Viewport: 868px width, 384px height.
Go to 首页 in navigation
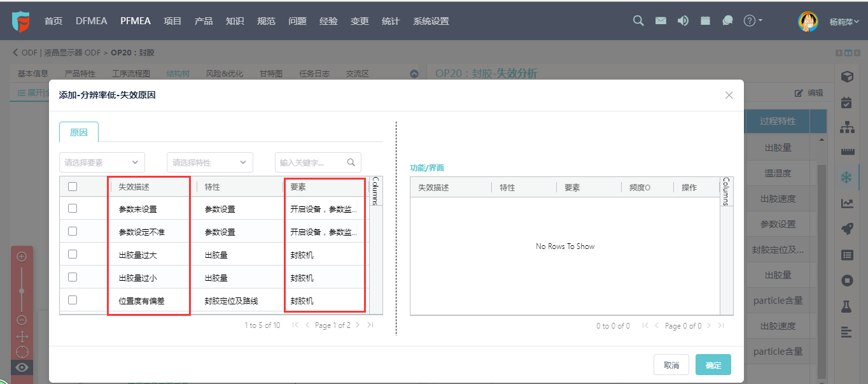pyautogui.click(x=53, y=21)
